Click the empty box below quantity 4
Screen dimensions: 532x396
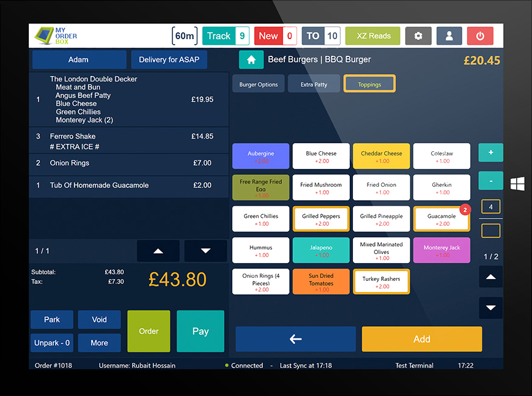coord(490,231)
